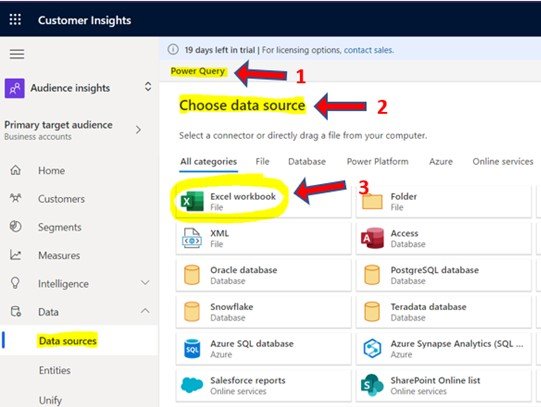Open the contact sales link

coord(368,50)
